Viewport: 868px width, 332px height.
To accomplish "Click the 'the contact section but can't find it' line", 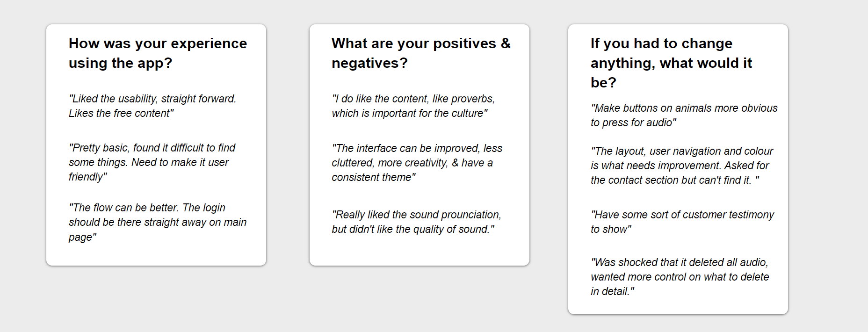I will coord(675,180).
